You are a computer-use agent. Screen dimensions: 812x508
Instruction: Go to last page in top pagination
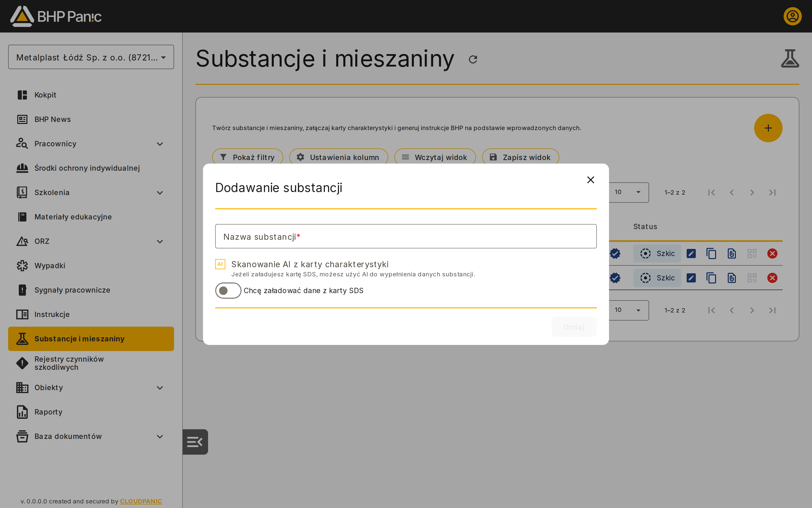pyautogui.click(x=772, y=193)
